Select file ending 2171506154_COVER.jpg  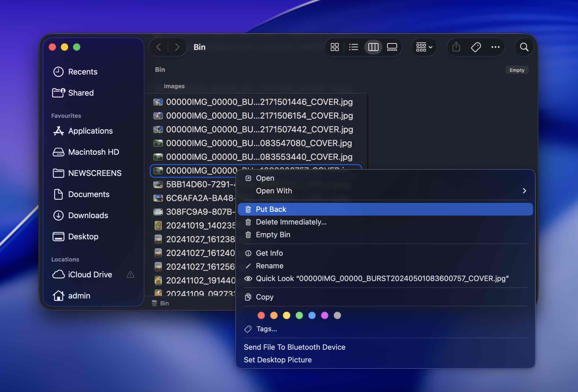tap(256, 115)
